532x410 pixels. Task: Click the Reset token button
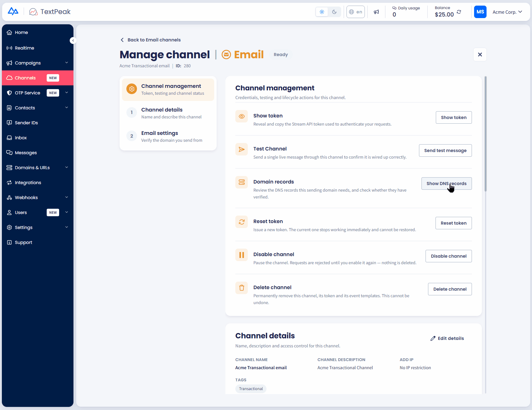tap(454, 223)
